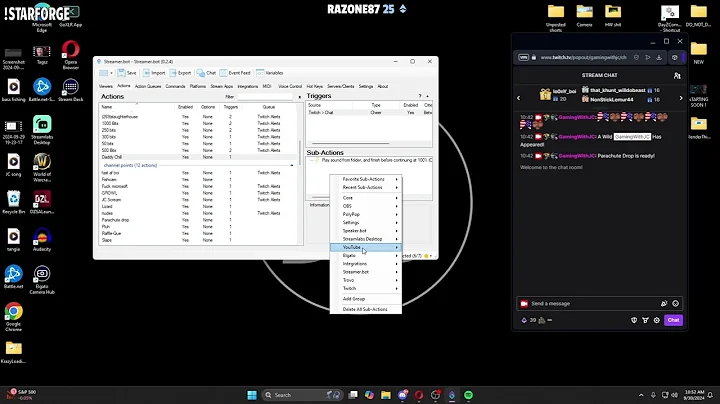The image size is (720, 404).
Task: Open the Event Feed from toolbar
Action: click(x=235, y=73)
